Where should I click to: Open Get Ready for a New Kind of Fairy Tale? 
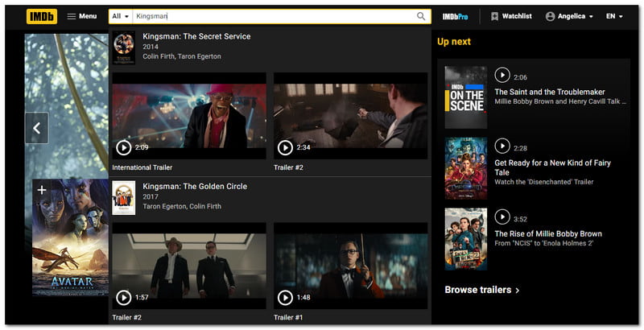pyautogui.click(x=552, y=167)
